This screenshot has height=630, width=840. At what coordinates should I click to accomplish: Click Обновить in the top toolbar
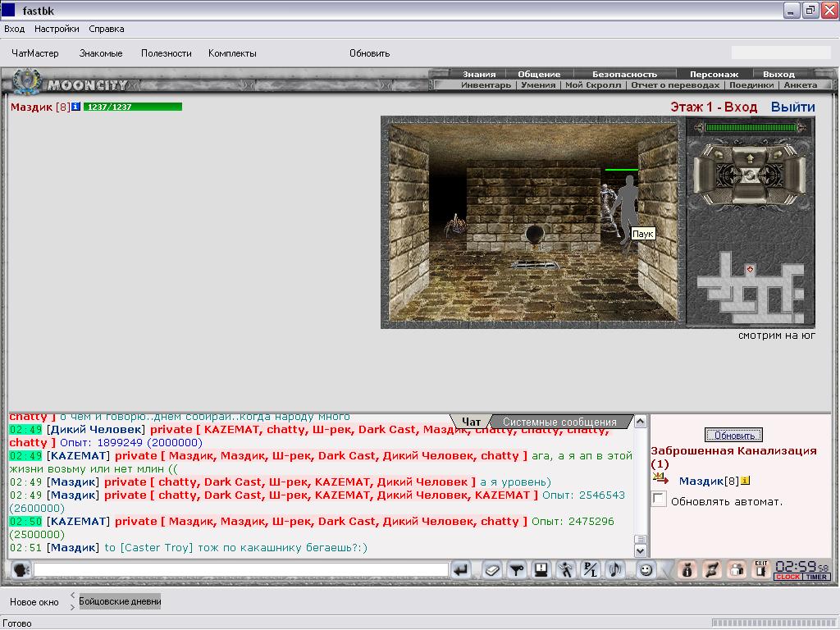370,53
